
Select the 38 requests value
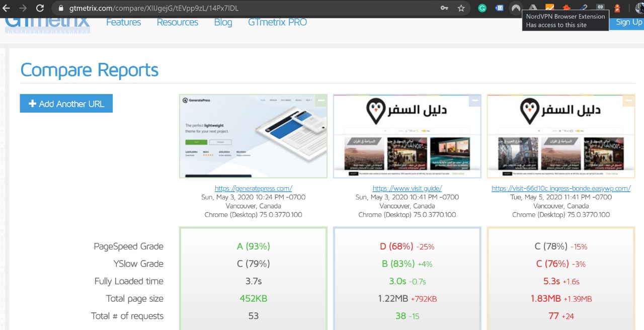(x=400, y=316)
